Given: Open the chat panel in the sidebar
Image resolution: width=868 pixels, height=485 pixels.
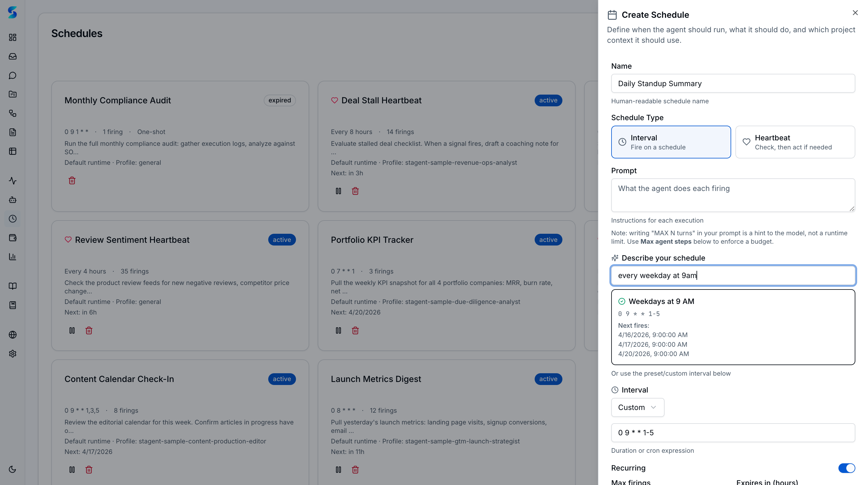Looking at the screenshot, I should pos(12,75).
